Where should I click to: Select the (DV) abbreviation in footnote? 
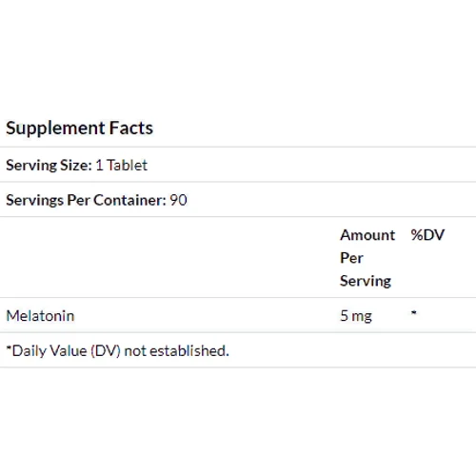pyautogui.click(x=106, y=351)
